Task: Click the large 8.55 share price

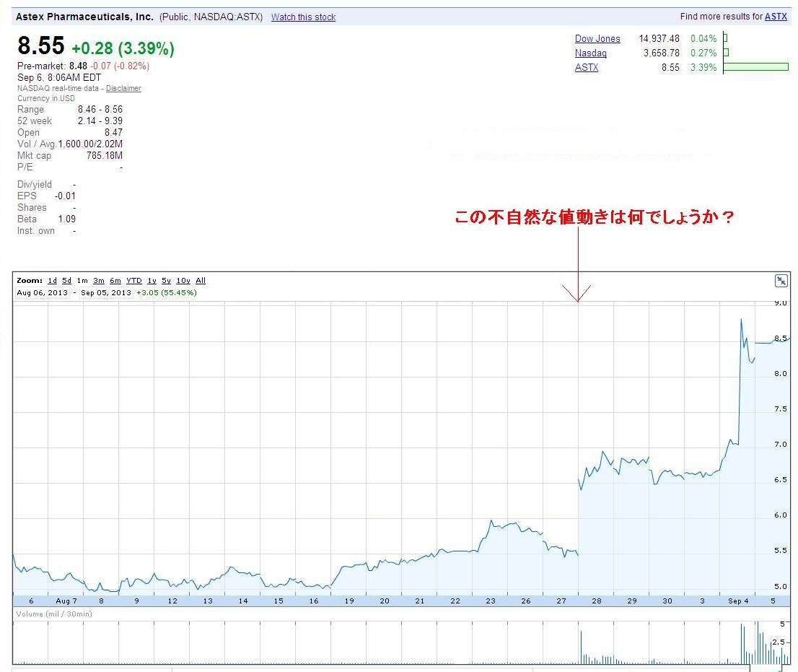Action: (41, 45)
